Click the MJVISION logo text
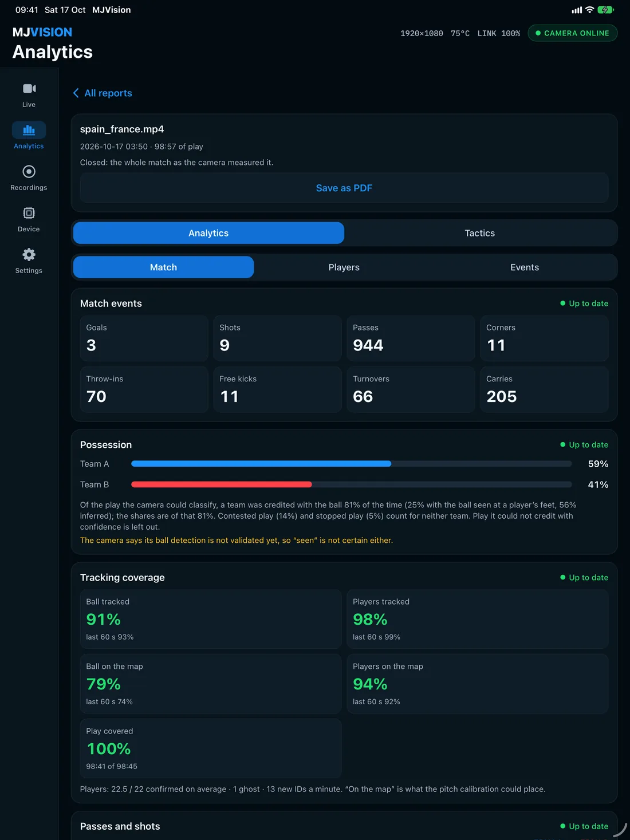This screenshot has height=840, width=630. [x=42, y=32]
